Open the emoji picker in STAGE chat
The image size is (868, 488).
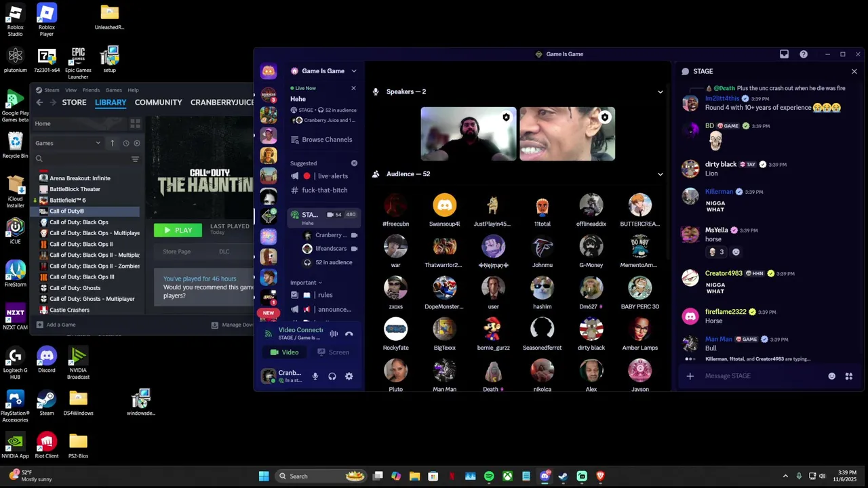[832, 376]
